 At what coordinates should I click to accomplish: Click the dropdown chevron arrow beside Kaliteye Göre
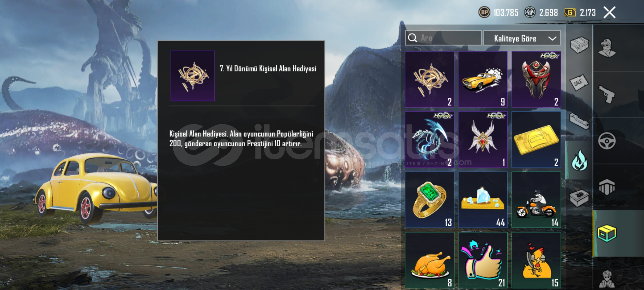552,38
